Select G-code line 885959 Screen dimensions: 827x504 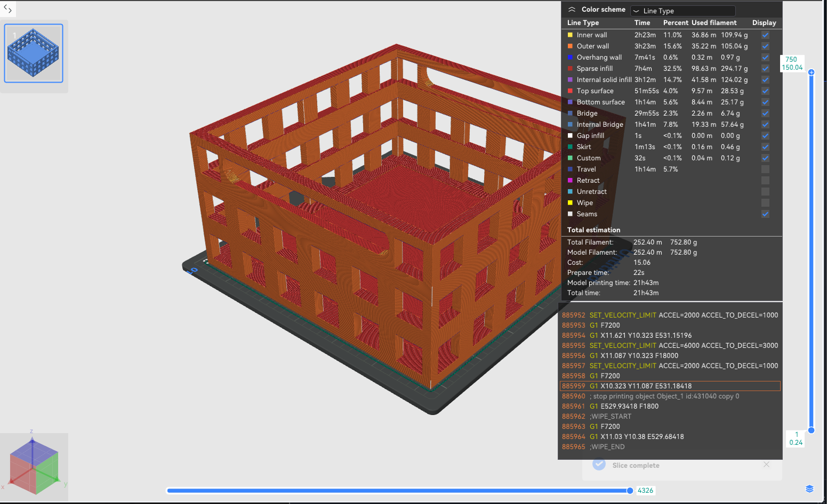[x=670, y=386]
